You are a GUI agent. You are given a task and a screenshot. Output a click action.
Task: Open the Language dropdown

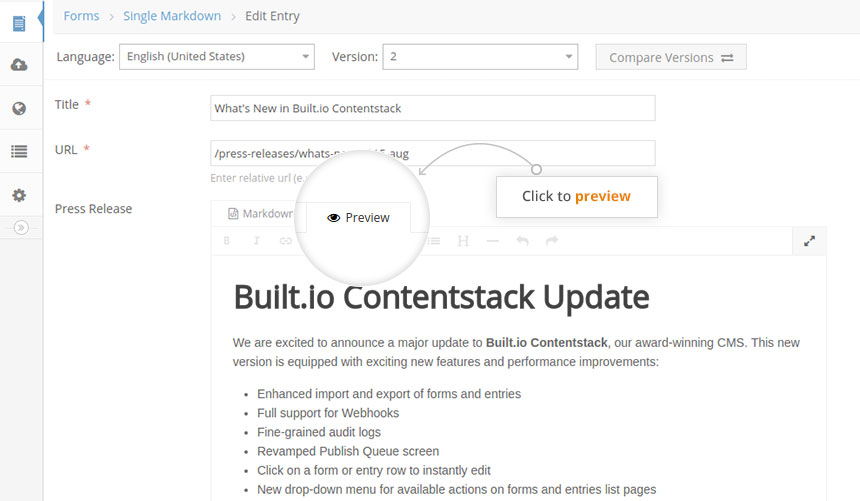217,57
